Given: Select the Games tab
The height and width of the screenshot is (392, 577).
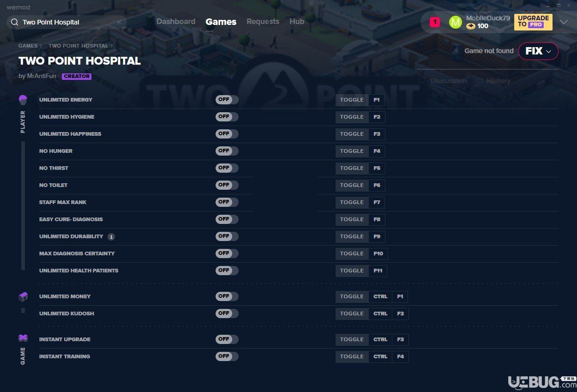Looking at the screenshot, I should 221,22.
